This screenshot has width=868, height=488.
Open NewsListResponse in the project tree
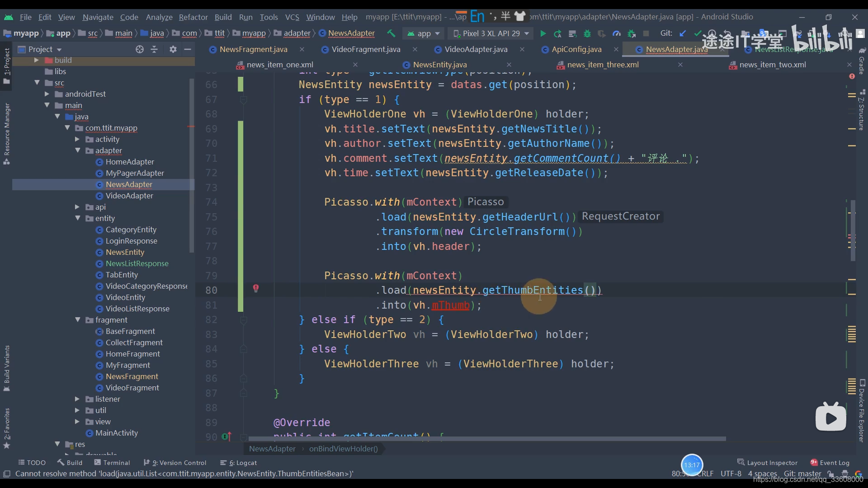(x=137, y=263)
